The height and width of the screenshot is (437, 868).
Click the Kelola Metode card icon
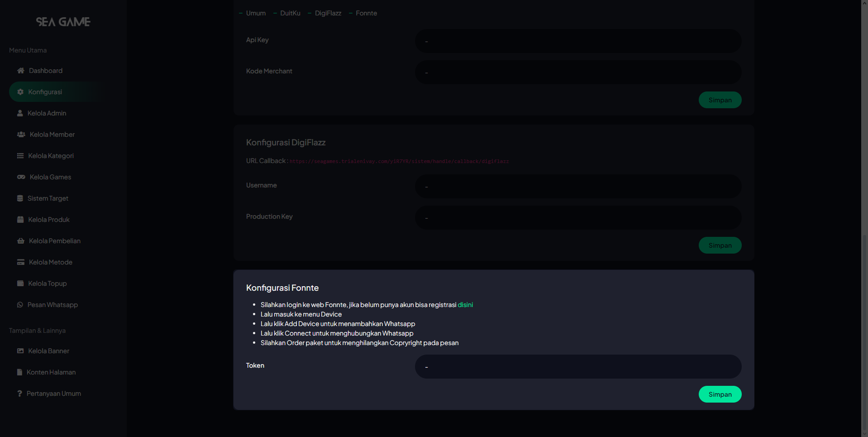21,262
